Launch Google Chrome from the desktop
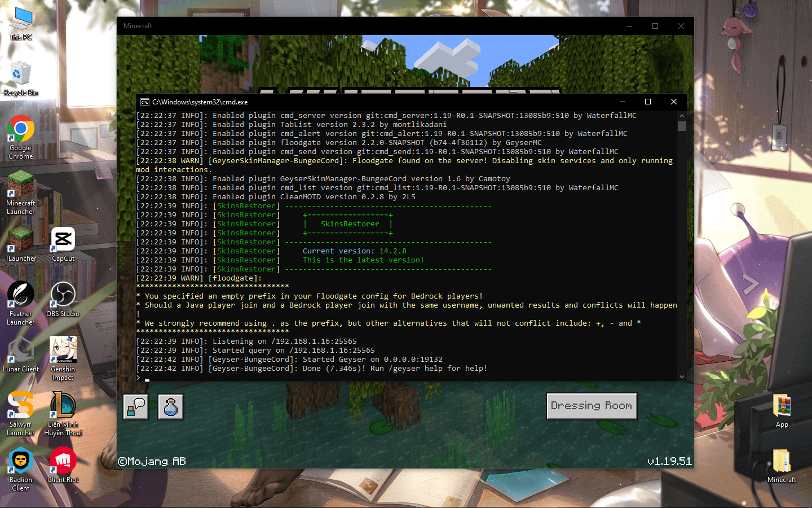The image size is (812, 508). [21, 138]
